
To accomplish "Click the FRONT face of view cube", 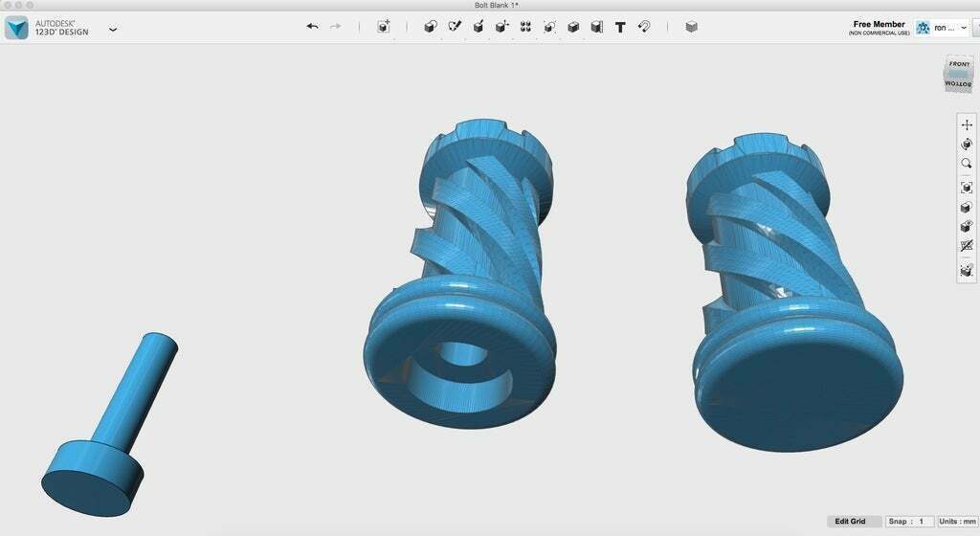I will pos(959,64).
